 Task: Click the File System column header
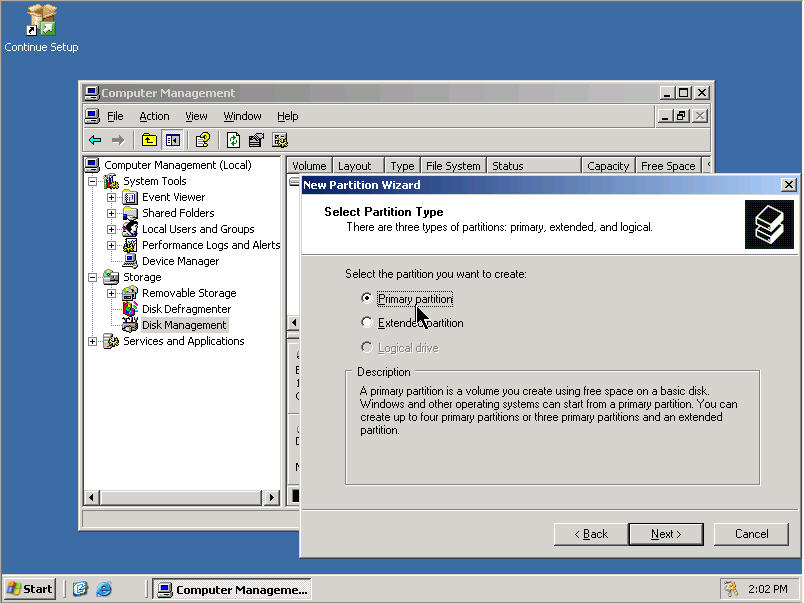pyautogui.click(x=453, y=166)
